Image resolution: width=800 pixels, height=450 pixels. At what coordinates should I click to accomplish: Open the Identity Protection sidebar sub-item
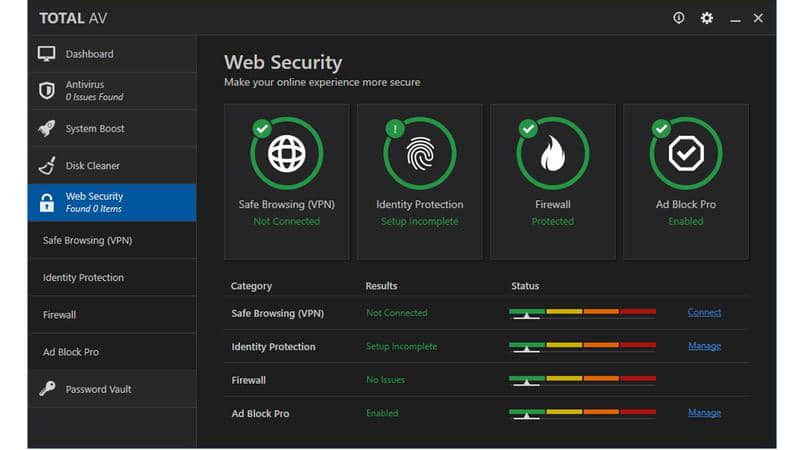click(113, 277)
